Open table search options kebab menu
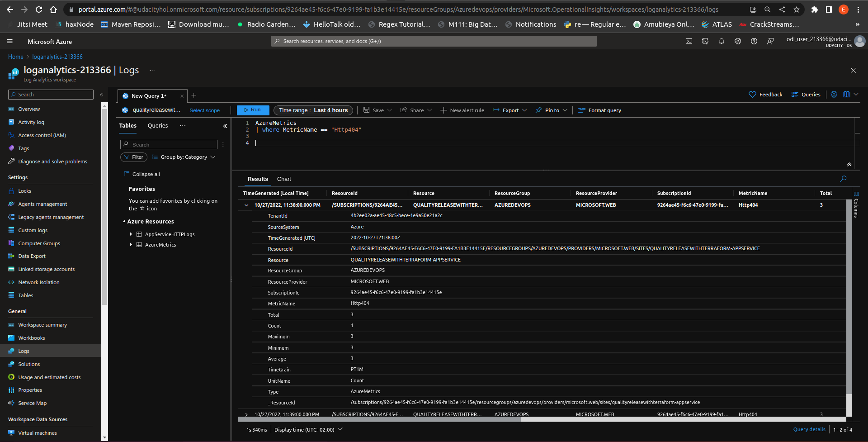Viewport: 868px width, 442px height. click(223, 145)
